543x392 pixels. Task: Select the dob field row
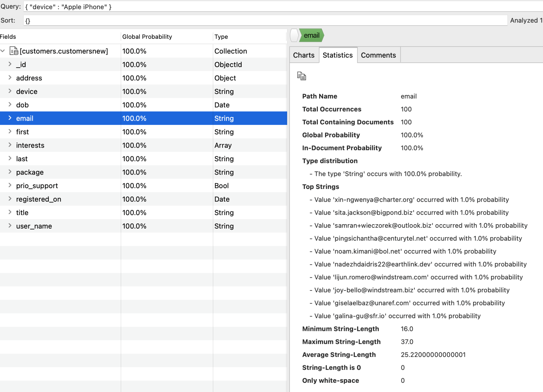tap(143, 105)
